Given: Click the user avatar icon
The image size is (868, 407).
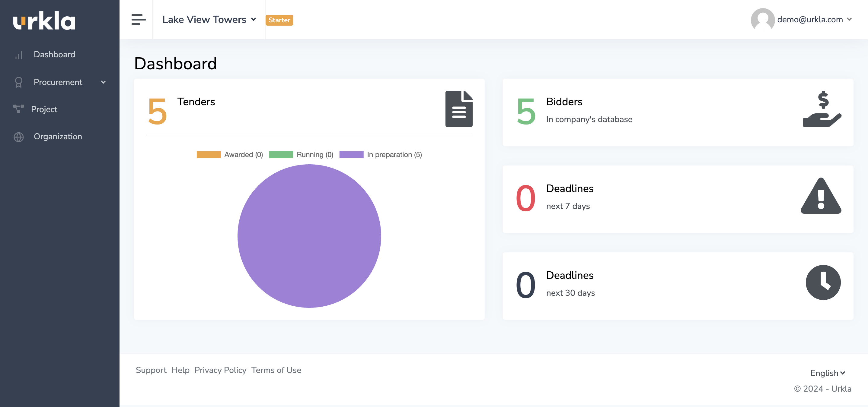Looking at the screenshot, I should click(763, 20).
